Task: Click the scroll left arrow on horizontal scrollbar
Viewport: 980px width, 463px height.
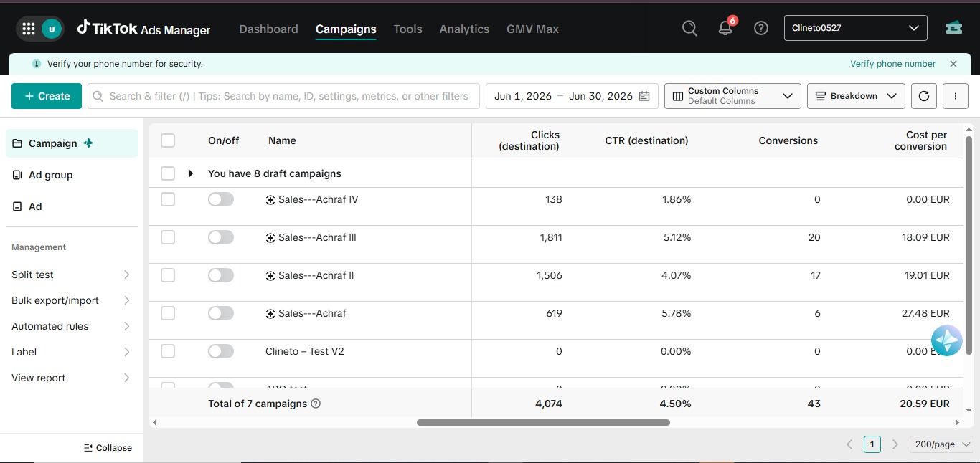Action: click(x=155, y=423)
